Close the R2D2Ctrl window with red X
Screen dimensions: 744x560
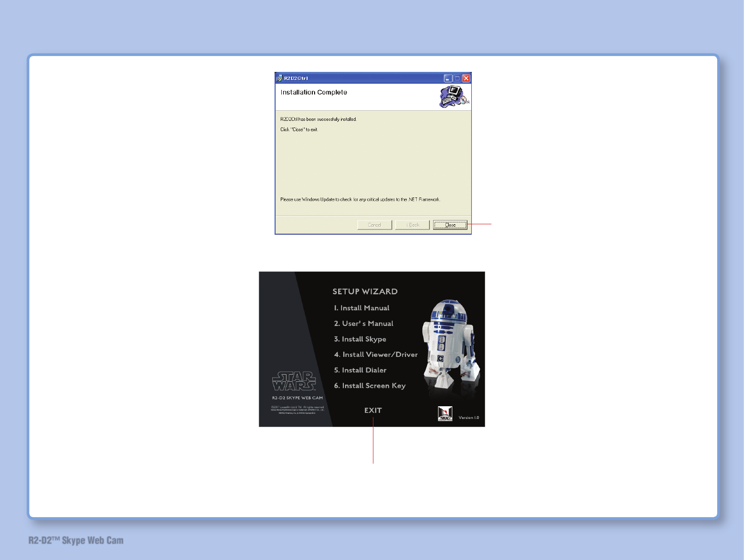tap(466, 78)
